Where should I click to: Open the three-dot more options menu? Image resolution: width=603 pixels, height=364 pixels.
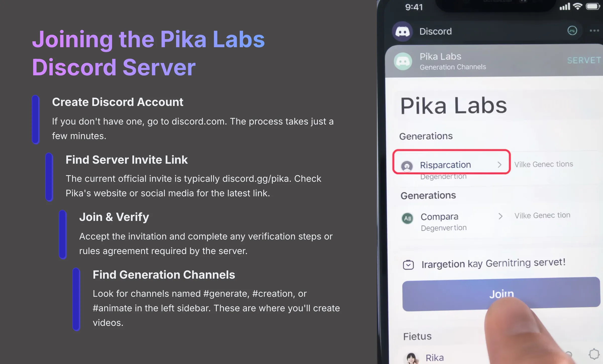594,31
